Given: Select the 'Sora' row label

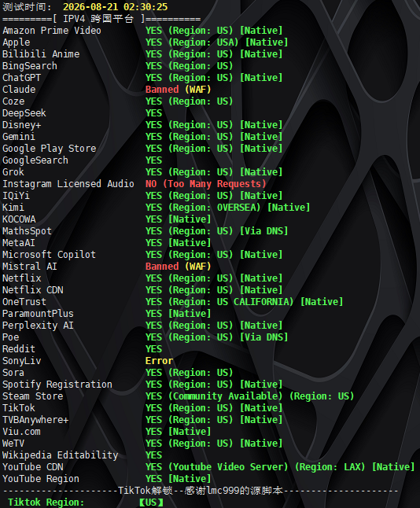Looking at the screenshot, I should tap(13, 373).
